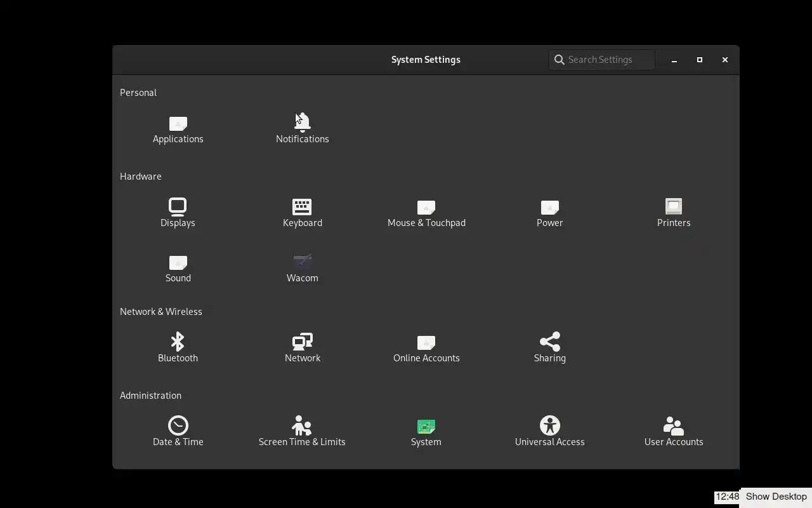Viewport: 812px width, 508px height.
Task: Open Sharing settings
Action: pos(550,348)
